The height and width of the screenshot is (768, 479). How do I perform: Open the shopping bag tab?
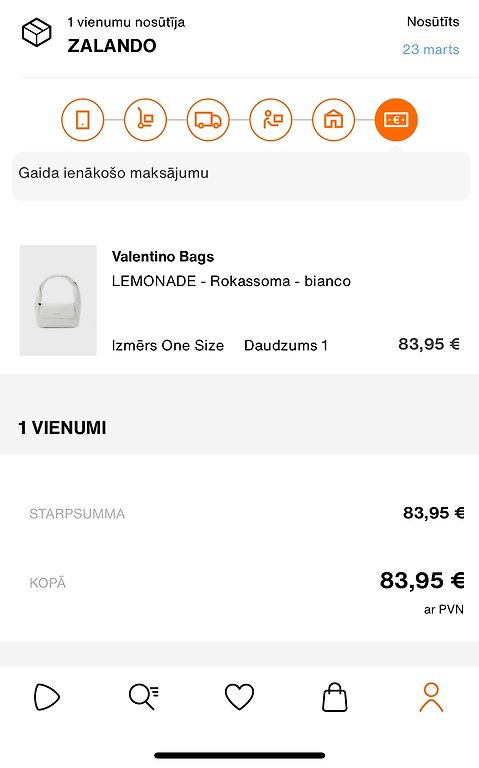[x=335, y=696]
